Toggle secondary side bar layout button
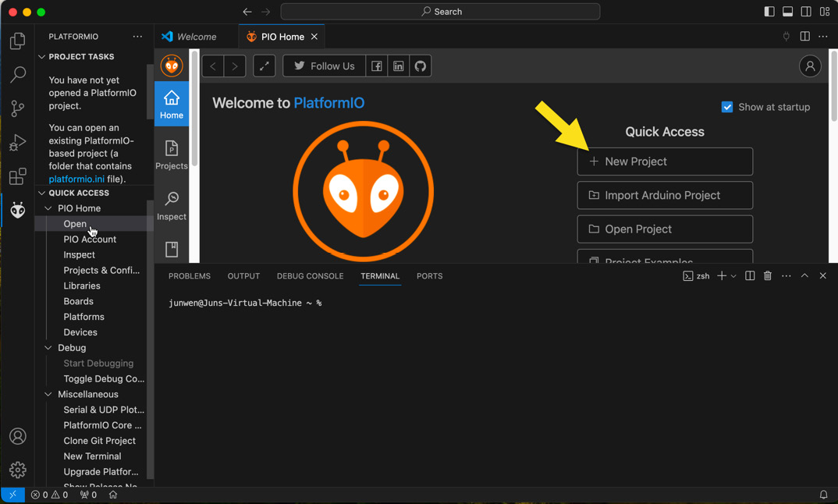838x504 pixels. (806, 12)
